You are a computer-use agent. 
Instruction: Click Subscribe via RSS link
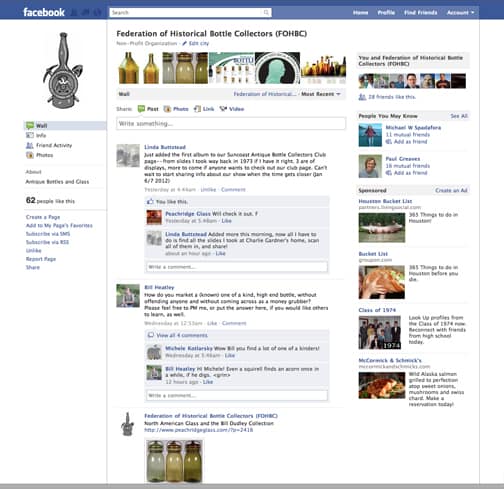pos(47,242)
